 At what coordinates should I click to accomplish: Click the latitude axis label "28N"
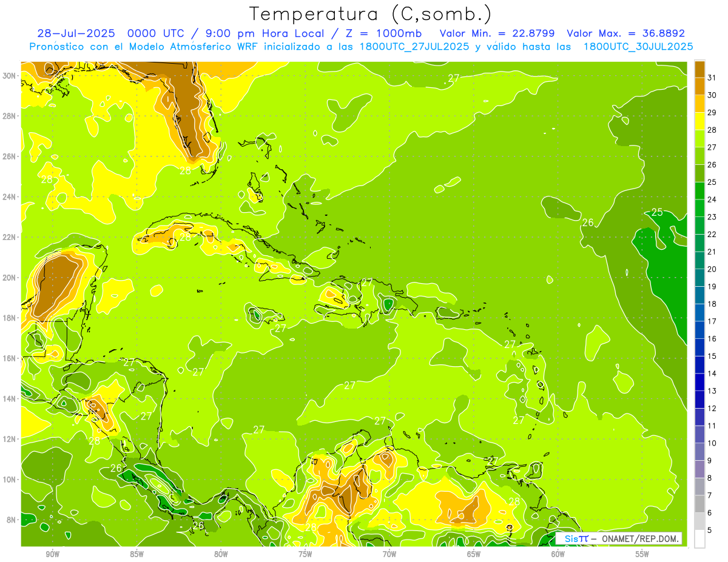coord(10,116)
